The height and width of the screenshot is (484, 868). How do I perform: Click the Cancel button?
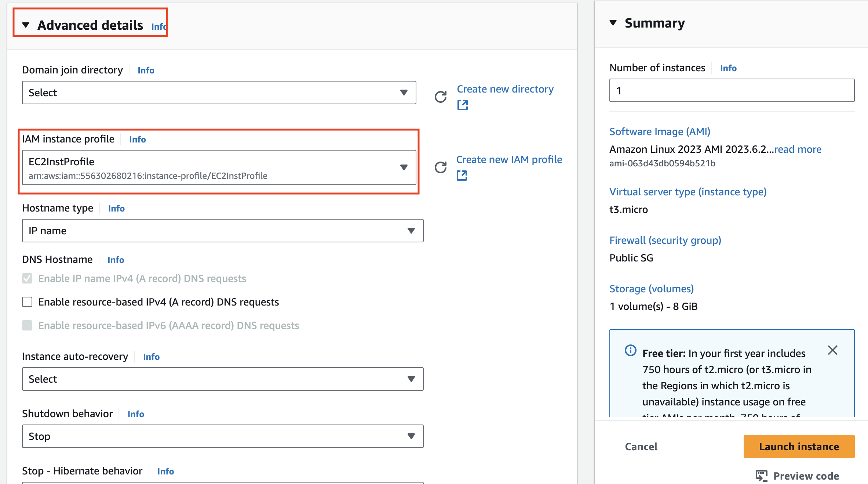click(641, 447)
